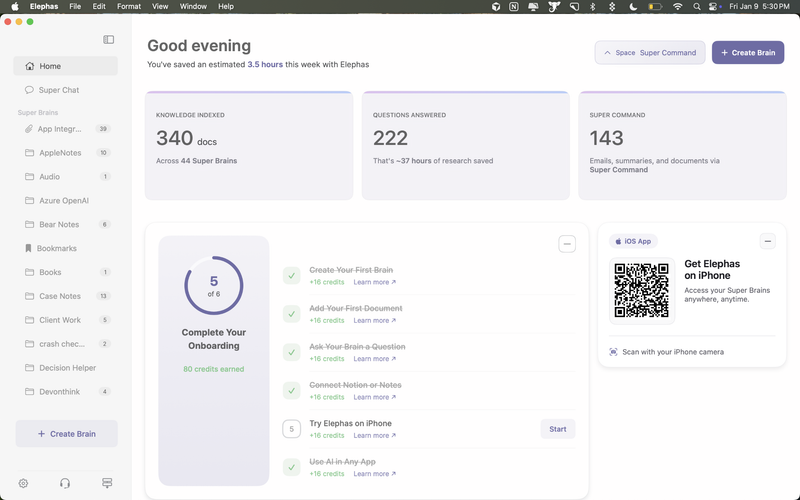
Task: Click the Bluetooth menu bar icon
Action: (592, 7)
